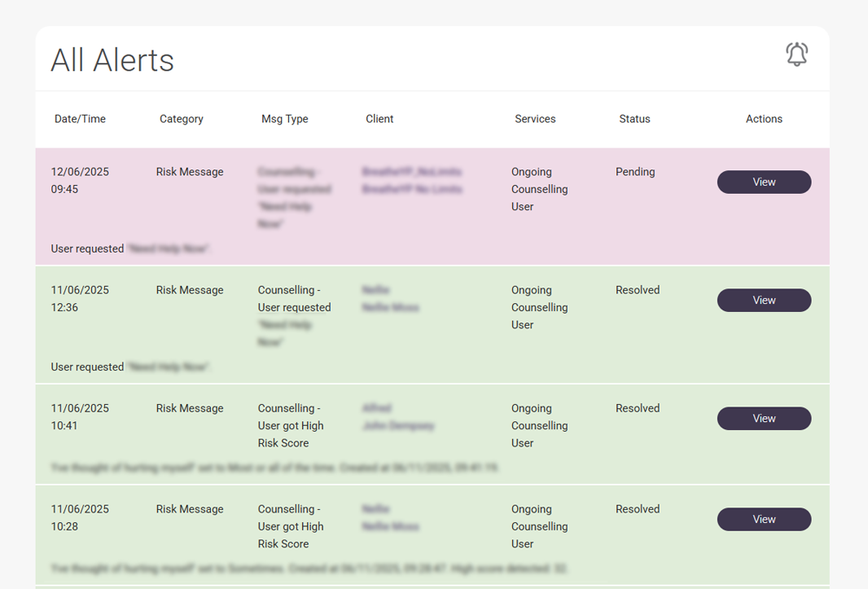Open the client link in the 10:41 alert row
The height and width of the screenshot is (589, 868).
[398, 417]
